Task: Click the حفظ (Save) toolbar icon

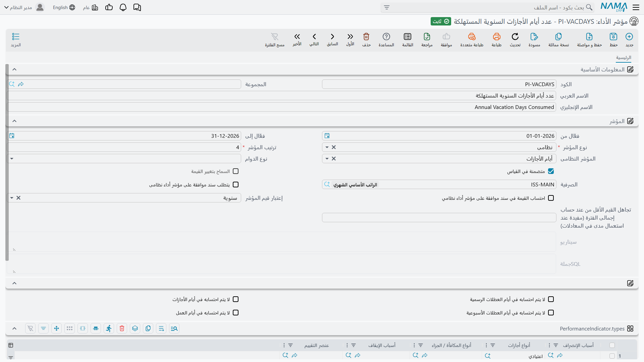Action: coord(613,37)
